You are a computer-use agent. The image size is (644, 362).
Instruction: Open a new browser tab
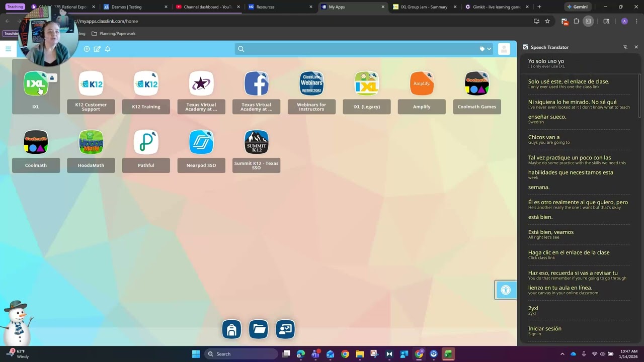click(539, 7)
